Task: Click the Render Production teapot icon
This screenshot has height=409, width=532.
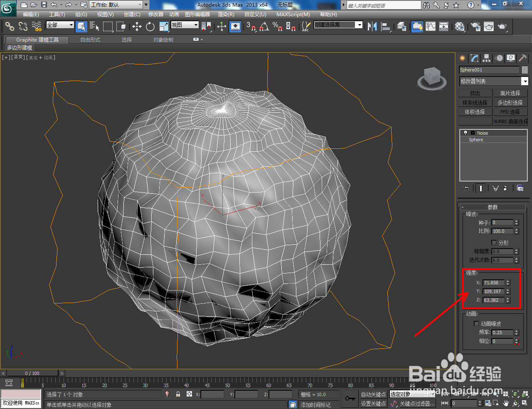Action: (x=502, y=27)
